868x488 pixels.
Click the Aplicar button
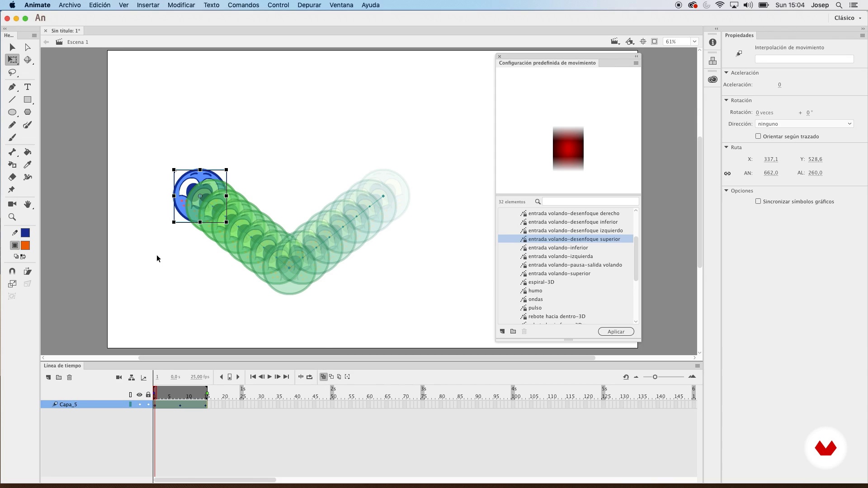tap(616, 332)
